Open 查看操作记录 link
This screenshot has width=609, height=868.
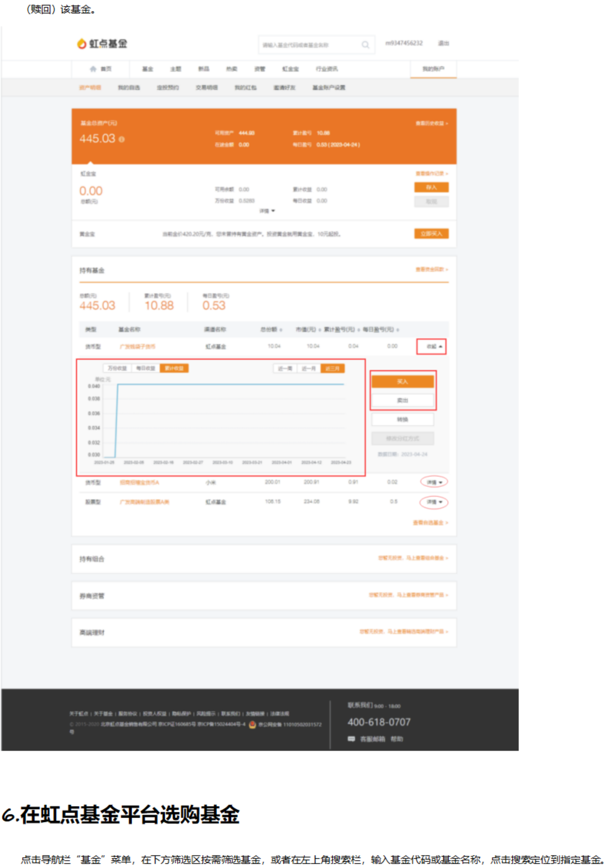[x=432, y=173]
